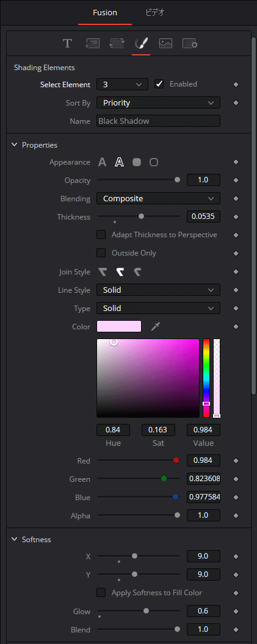
Task: Switch to the ビデオ tab
Action: 155,13
